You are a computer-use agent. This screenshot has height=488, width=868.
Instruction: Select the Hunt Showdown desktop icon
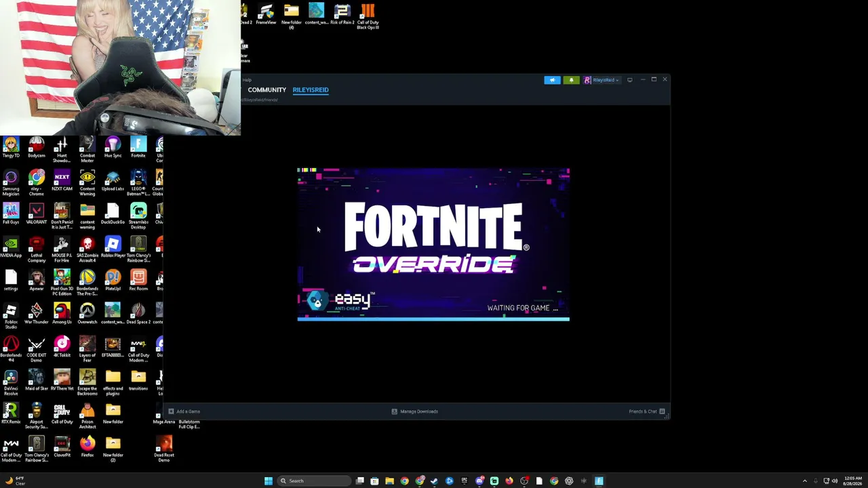point(62,149)
